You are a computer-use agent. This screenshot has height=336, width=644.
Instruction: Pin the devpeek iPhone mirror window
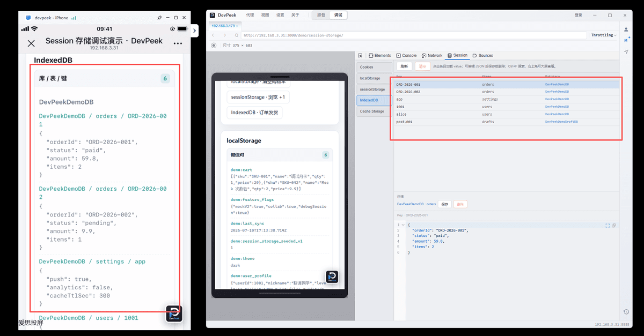[x=159, y=18]
